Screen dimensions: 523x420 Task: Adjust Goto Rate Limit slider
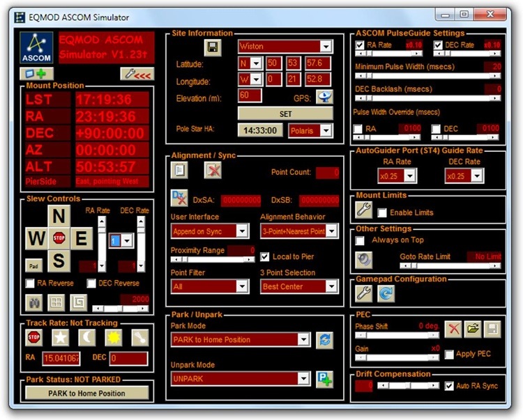coord(450,265)
